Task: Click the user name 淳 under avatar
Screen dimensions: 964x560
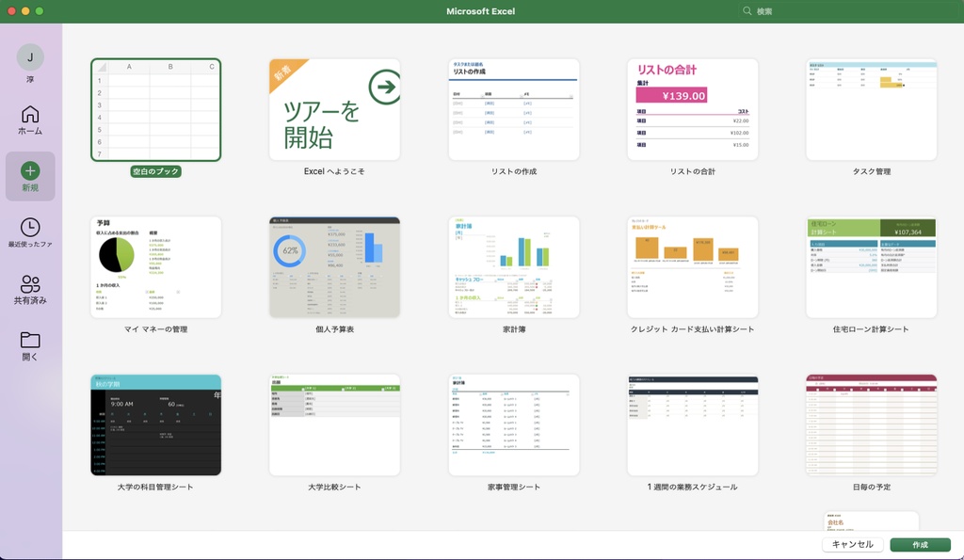Action: 30,80
